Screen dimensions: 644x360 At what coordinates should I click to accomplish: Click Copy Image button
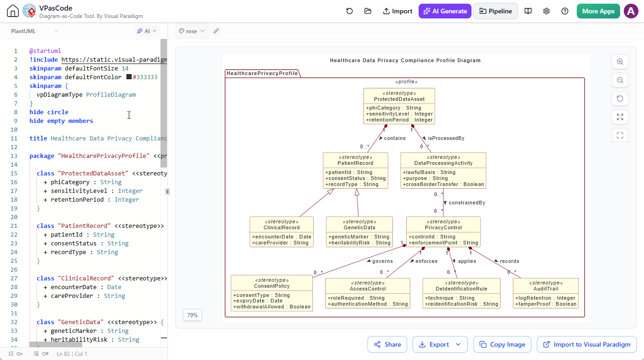pyautogui.click(x=502, y=344)
